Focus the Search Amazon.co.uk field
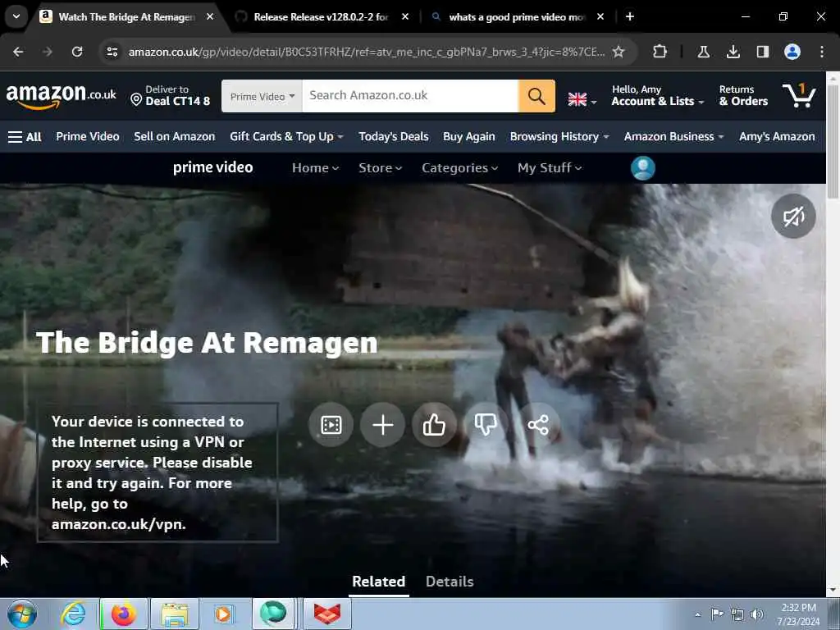The width and height of the screenshot is (840, 630). 410,96
